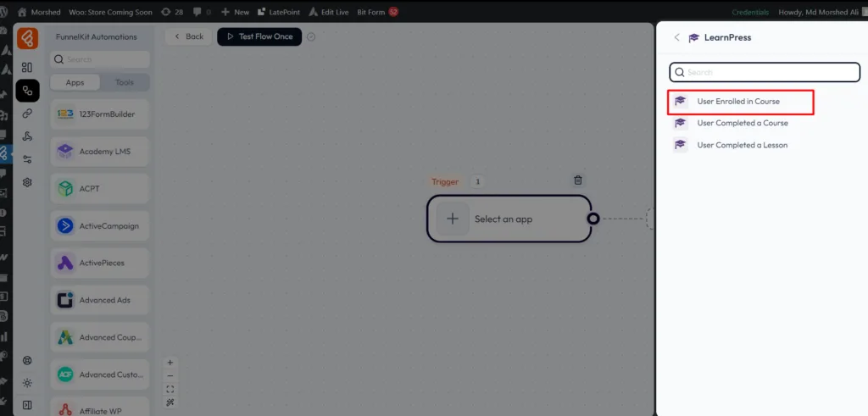Viewport: 868px width, 416px height.
Task: Zoom in on the canvas
Action: [170, 363]
